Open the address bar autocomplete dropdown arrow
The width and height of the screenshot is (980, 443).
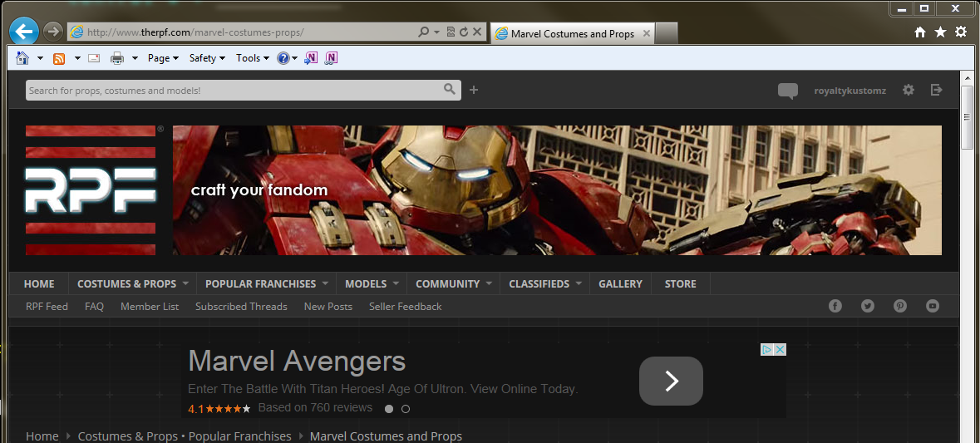point(436,32)
